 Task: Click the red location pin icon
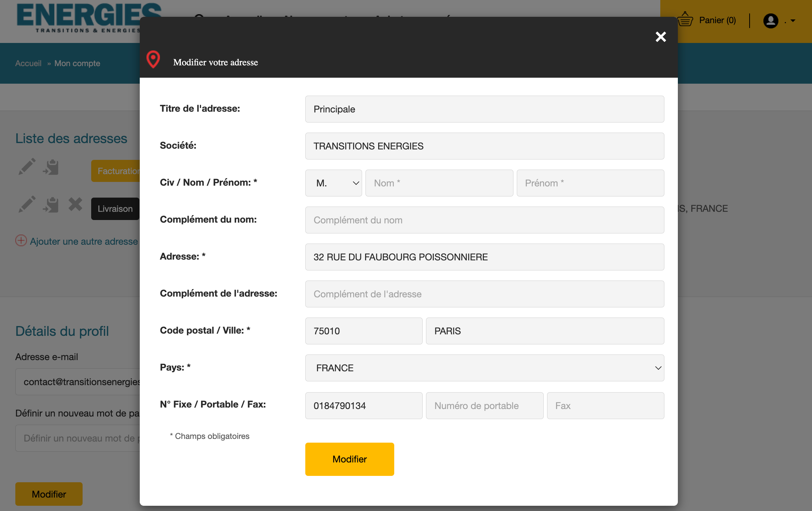(153, 59)
